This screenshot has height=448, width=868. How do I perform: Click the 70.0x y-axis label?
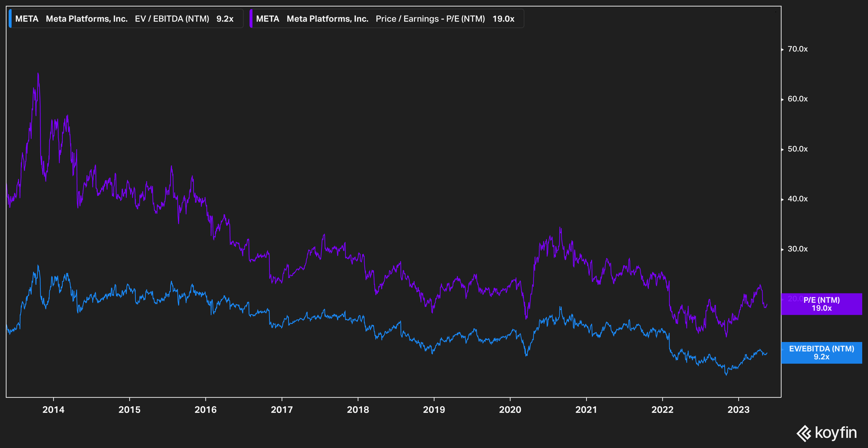(x=798, y=49)
